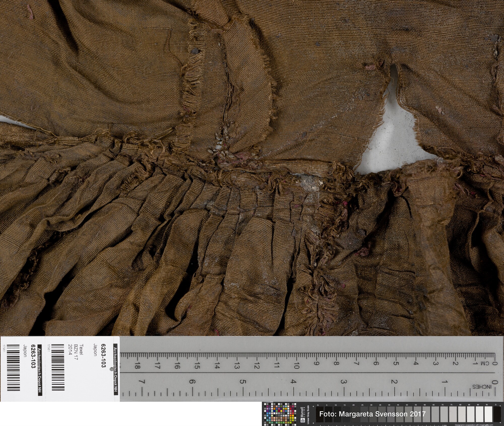The height and width of the screenshot is (426, 504).
Task: Click the leftmost barcode on the label
Action: pyautogui.click(x=13, y=367)
